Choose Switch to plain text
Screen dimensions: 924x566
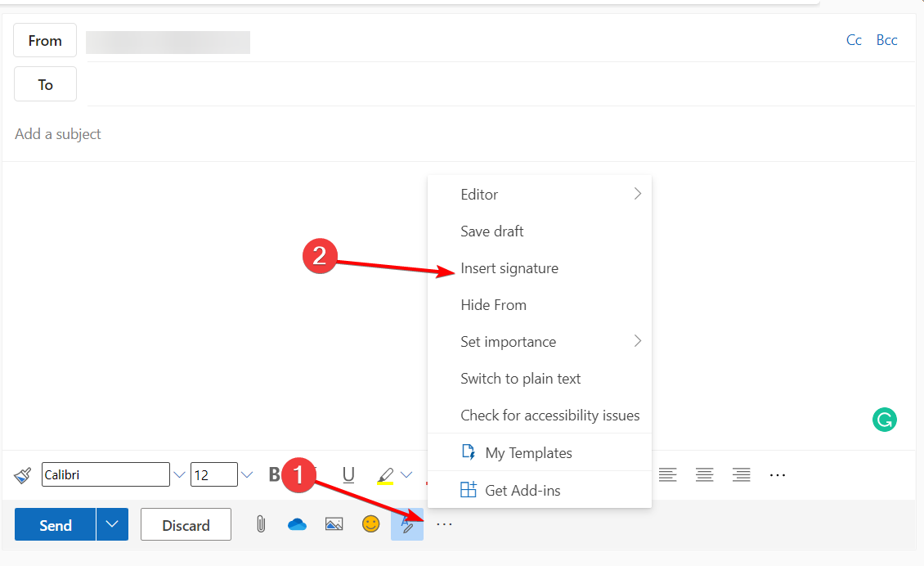[x=539, y=379]
